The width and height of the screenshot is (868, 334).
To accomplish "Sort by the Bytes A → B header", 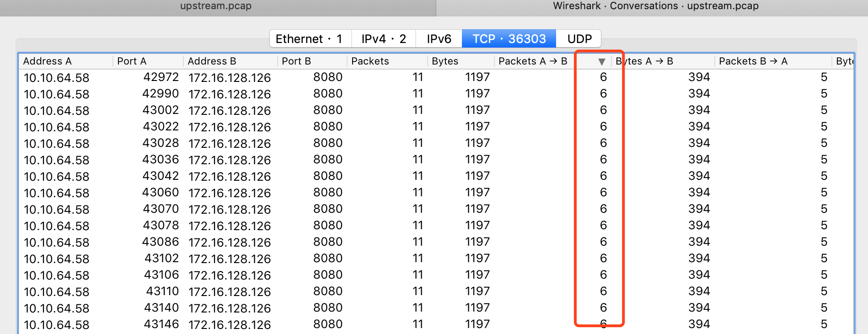I will pos(663,61).
